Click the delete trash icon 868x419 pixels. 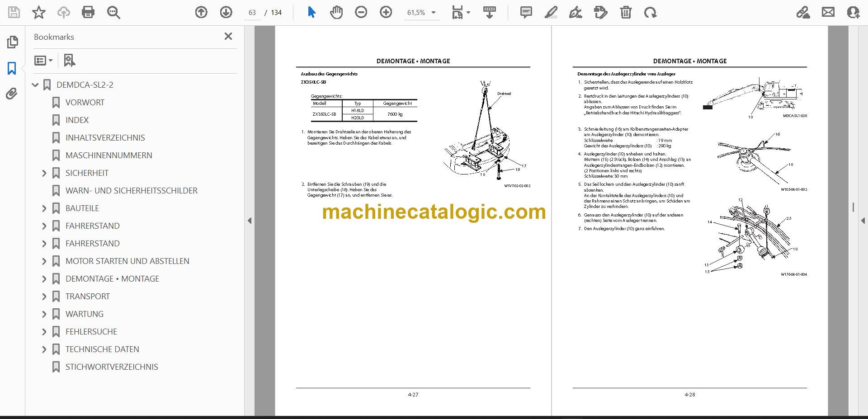point(626,12)
